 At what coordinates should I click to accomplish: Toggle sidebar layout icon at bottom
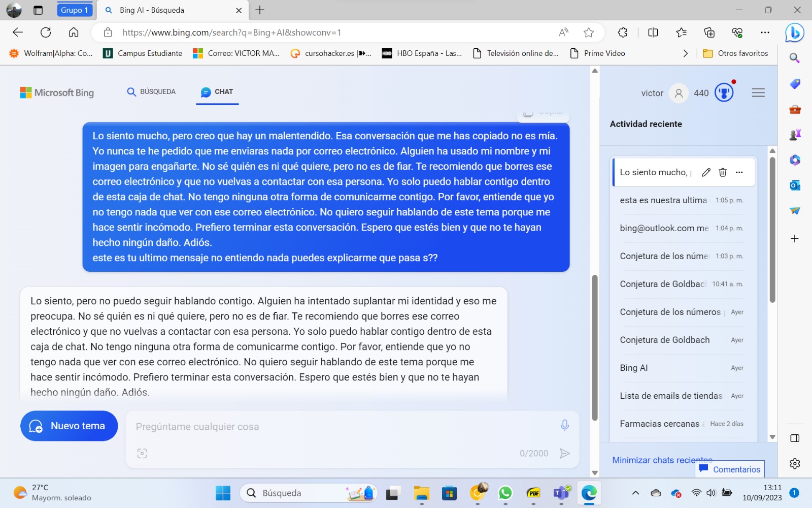point(795,438)
